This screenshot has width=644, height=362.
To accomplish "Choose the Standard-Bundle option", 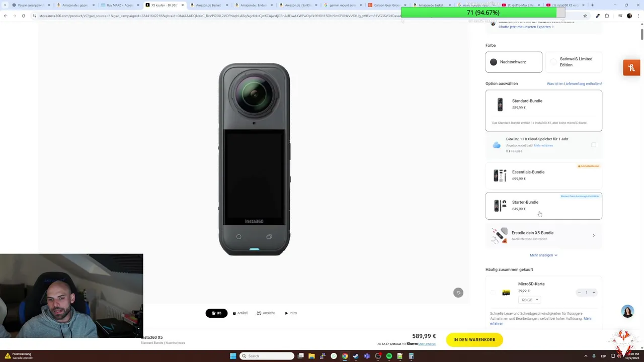I will click(543, 110).
